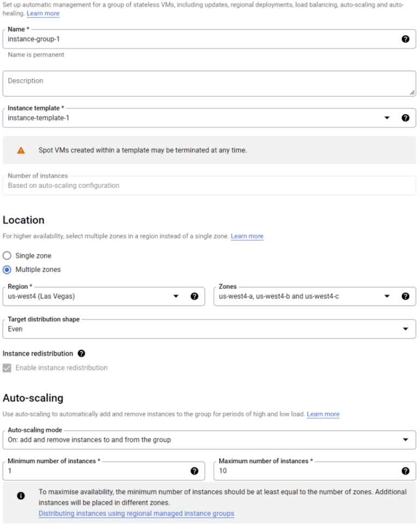The height and width of the screenshot is (527, 420).
Task: Click the Learn more link about stateless VMs
Action: 43,13
